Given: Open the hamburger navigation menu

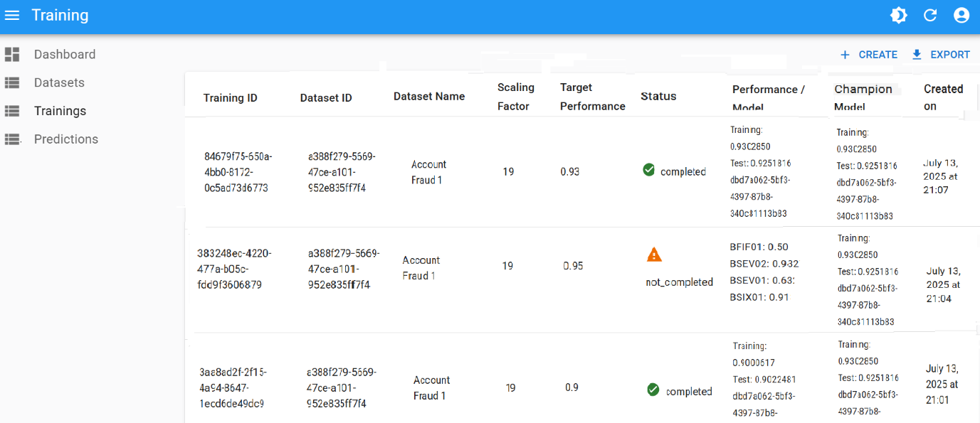Looking at the screenshot, I should tap(12, 16).
